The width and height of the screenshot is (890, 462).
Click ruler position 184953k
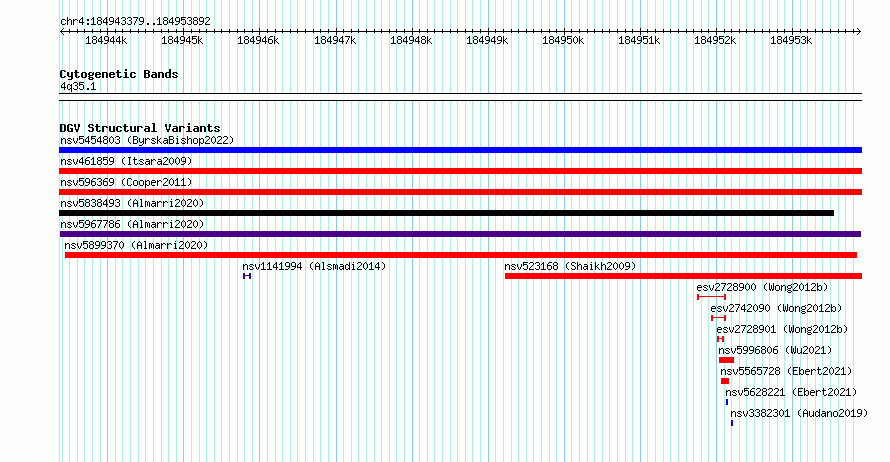pos(792,40)
